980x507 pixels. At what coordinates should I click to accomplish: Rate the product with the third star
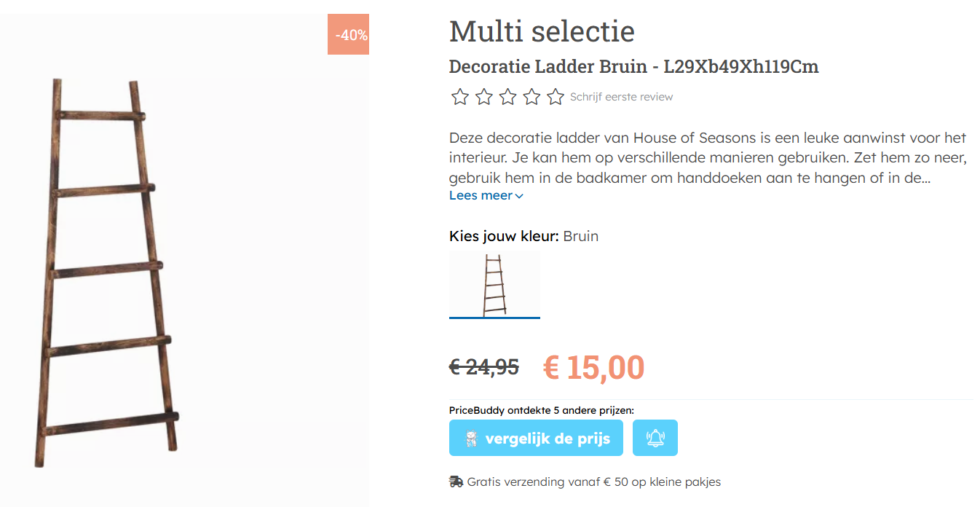click(507, 95)
